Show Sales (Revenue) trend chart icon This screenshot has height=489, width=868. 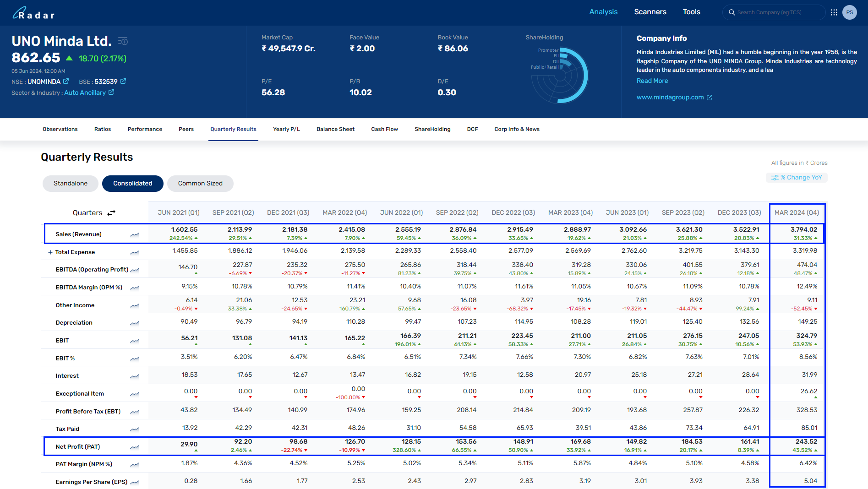point(135,234)
